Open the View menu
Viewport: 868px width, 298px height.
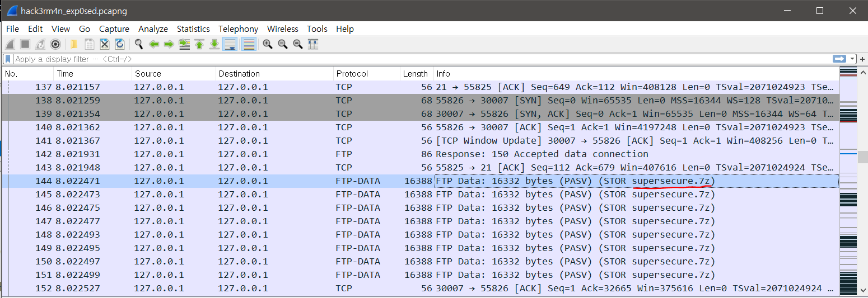(x=60, y=29)
